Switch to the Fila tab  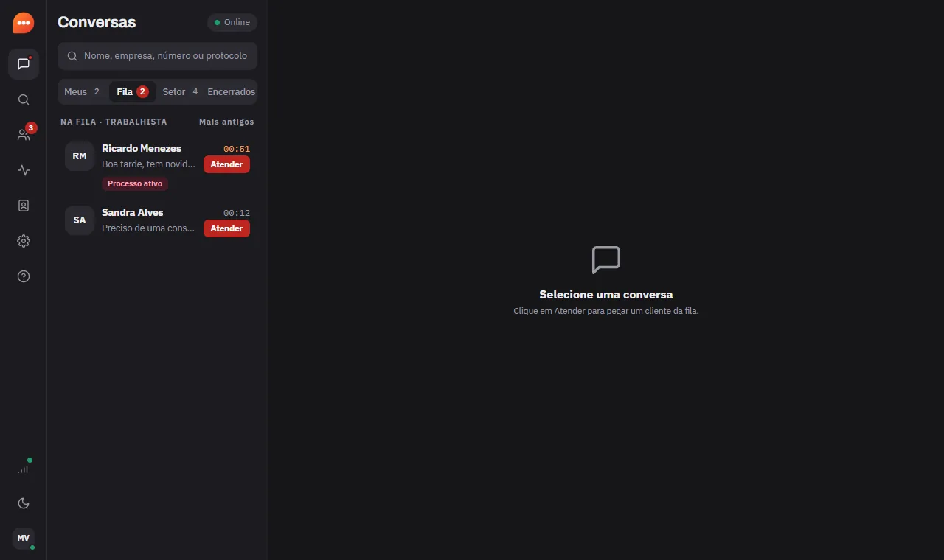pos(133,92)
